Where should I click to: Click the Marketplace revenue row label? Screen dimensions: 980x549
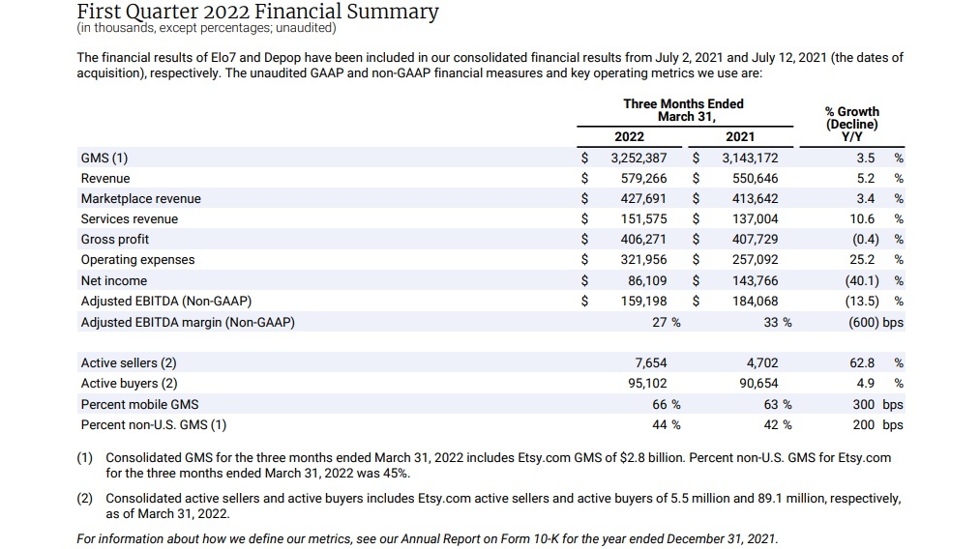[140, 198]
